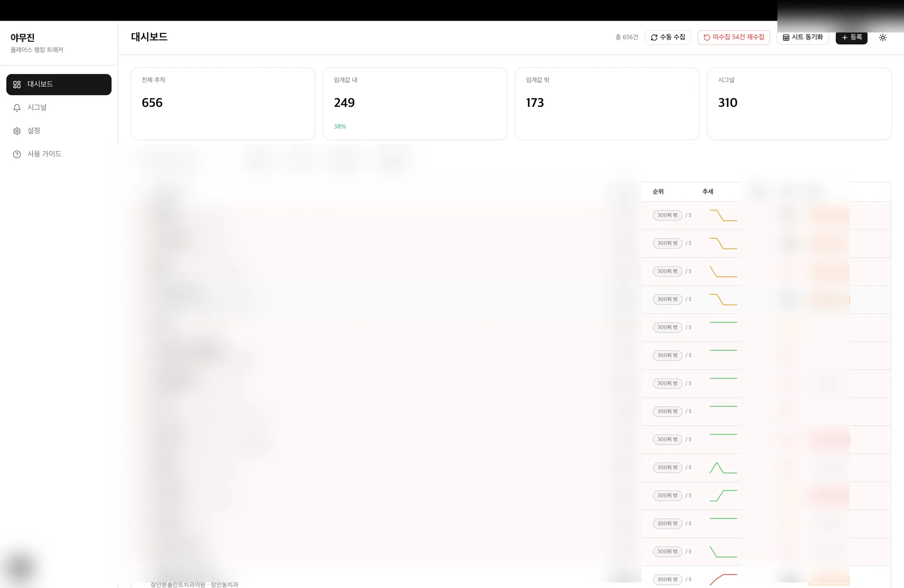Click the 전체 추적 656 card
Viewport: 904px width, 588px height.
click(223, 104)
